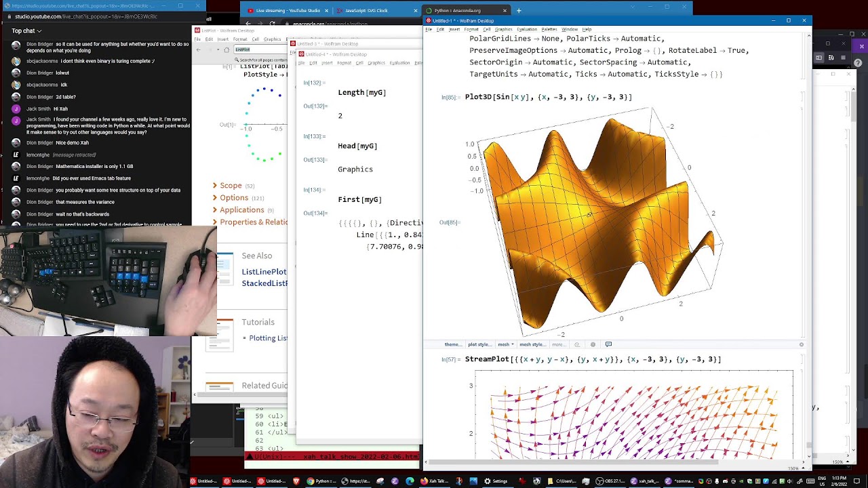868x488 pixels.
Task: Expand the Applications section in documentation
Action: 243,210
